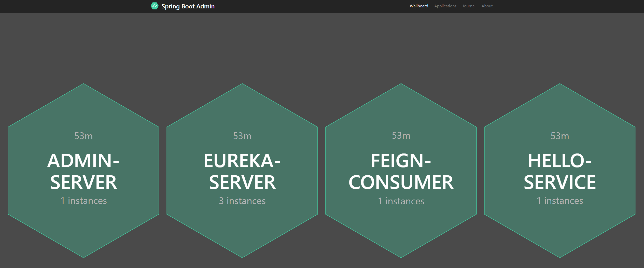This screenshot has width=644, height=268.
Task: Open the ADMIN-SERVER application hexagon
Action: [83, 171]
